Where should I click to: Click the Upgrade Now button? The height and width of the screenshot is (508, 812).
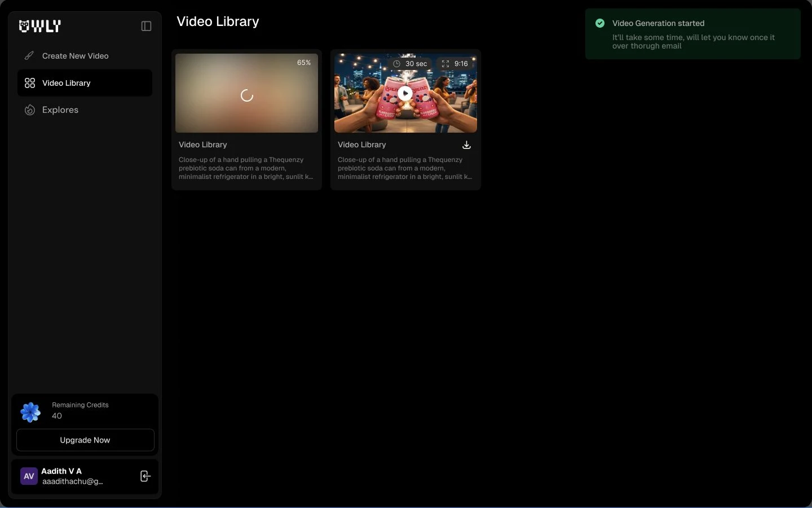pyautogui.click(x=85, y=440)
